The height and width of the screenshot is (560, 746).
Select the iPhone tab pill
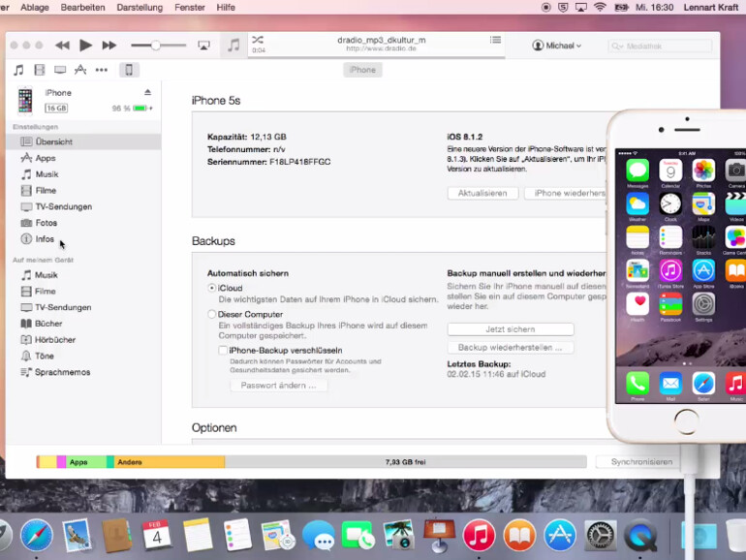click(x=362, y=70)
